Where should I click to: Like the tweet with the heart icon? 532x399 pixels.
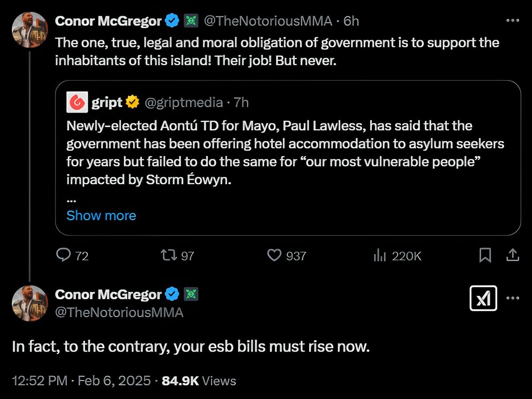click(x=275, y=256)
